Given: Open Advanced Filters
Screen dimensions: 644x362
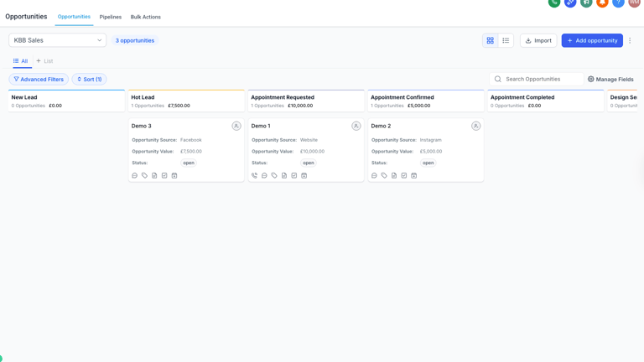Looking at the screenshot, I should (x=39, y=80).
